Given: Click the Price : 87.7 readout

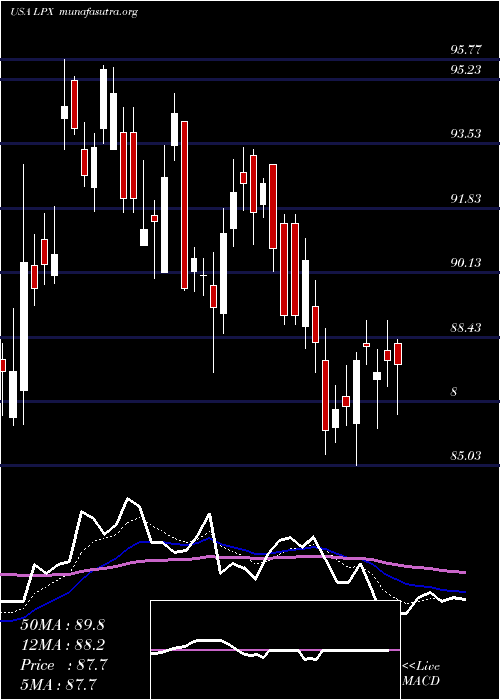Looking at the screenshot, I should click(x=64, y=665).
